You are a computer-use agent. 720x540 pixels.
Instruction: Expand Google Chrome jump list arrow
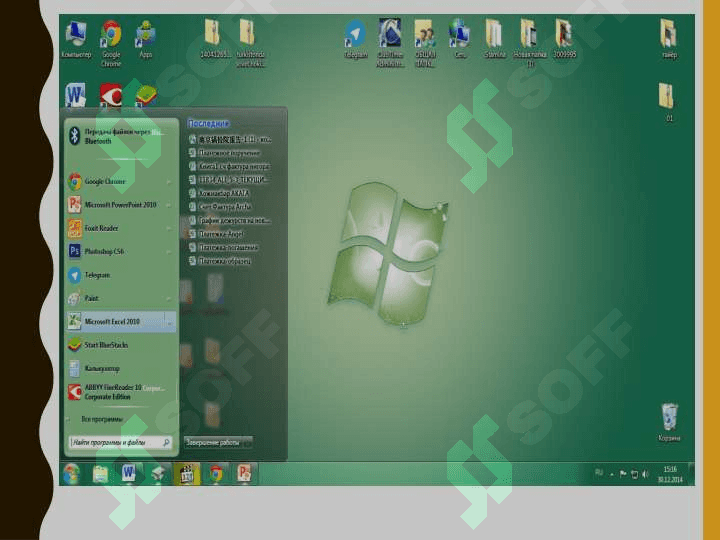click(x=169, y=182)
